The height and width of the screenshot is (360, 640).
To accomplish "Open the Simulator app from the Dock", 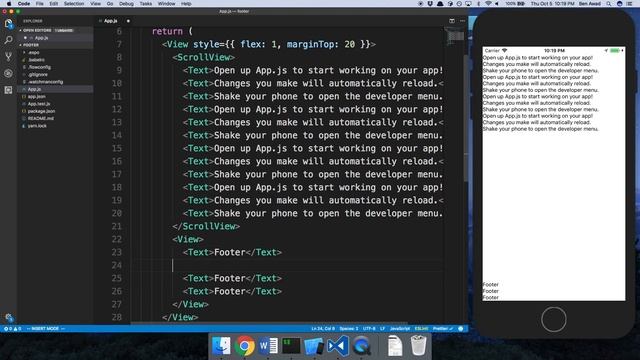I will pyautogui.click(x=314, y=346).
